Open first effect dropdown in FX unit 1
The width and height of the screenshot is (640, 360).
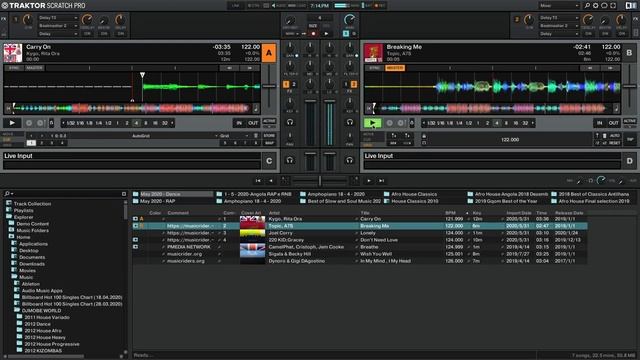(x=58, y=18)
